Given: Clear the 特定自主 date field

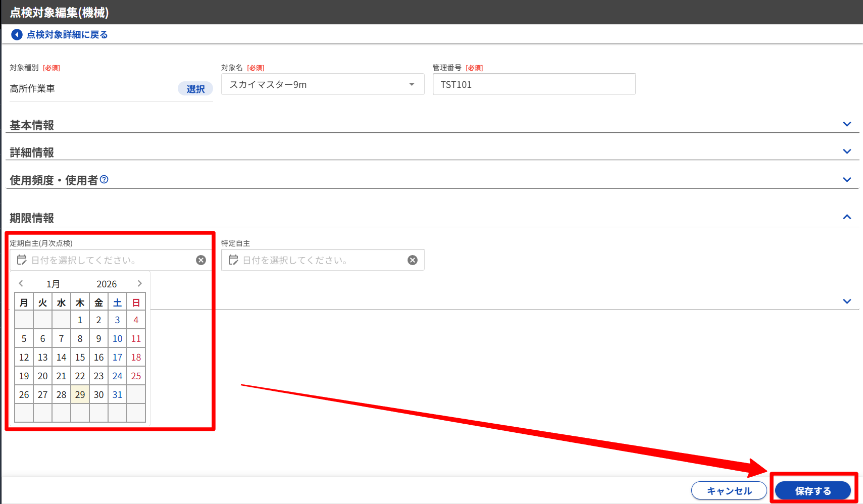Looking at the screenshot, I should (413, 260).
